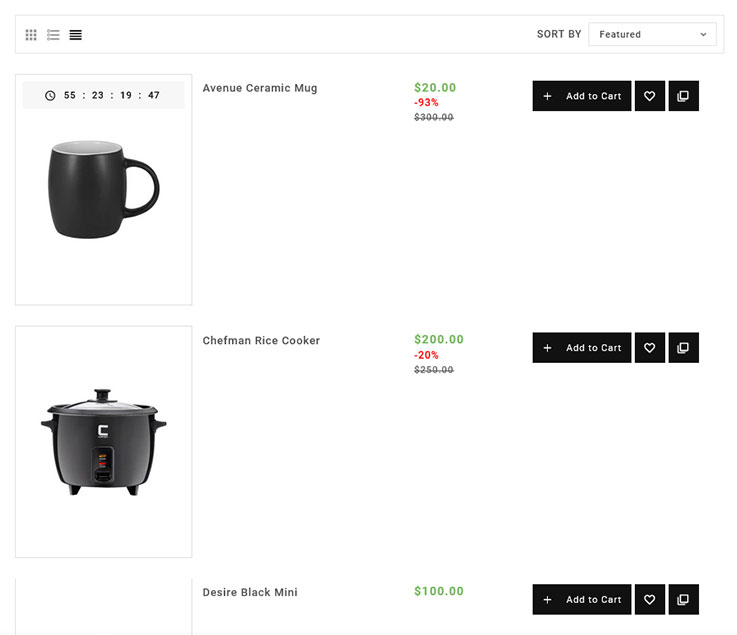
Task: Compare the Avenue Ceramic Mug
Action: coord(683,96)
